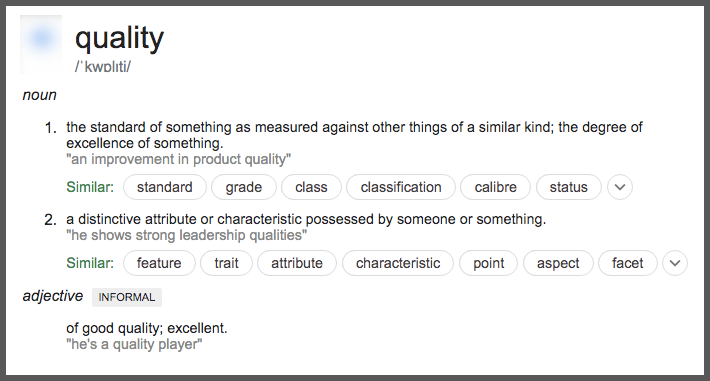
Task: Select the feature synonym chip
Action: click(x=159, y=263)
